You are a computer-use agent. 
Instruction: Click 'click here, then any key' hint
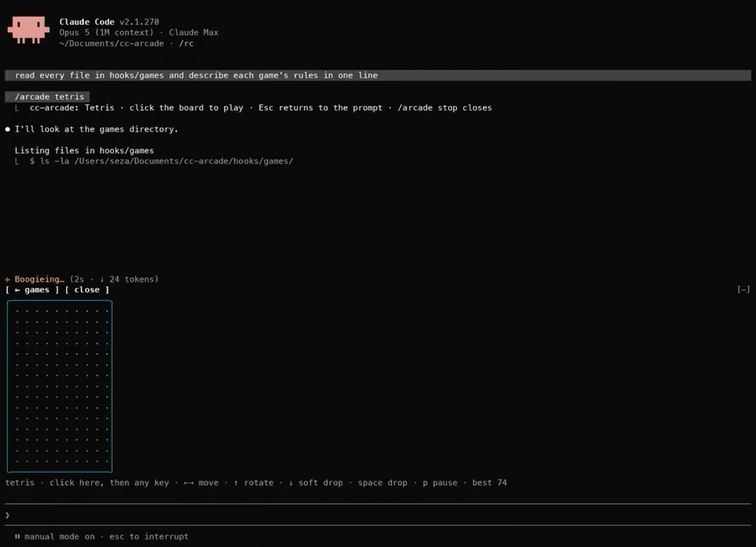click(x=109, y=483)
